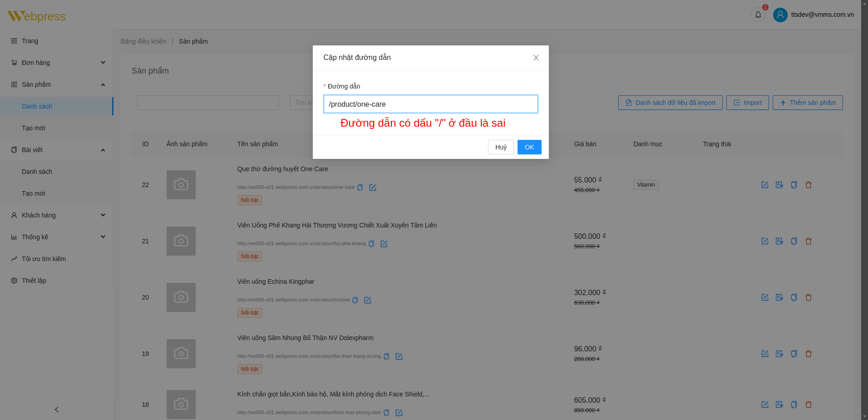Copy the one-care product URL

tap(360, 188)
